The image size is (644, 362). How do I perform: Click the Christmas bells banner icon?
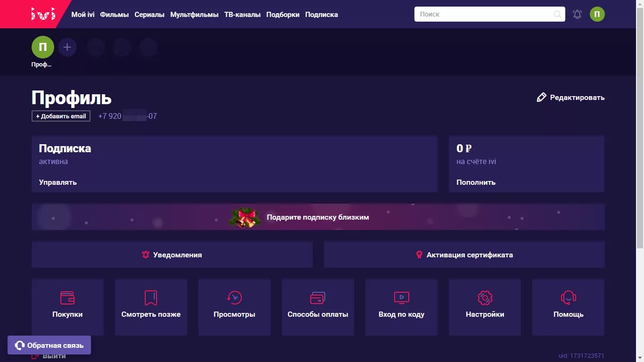(245, 217)
